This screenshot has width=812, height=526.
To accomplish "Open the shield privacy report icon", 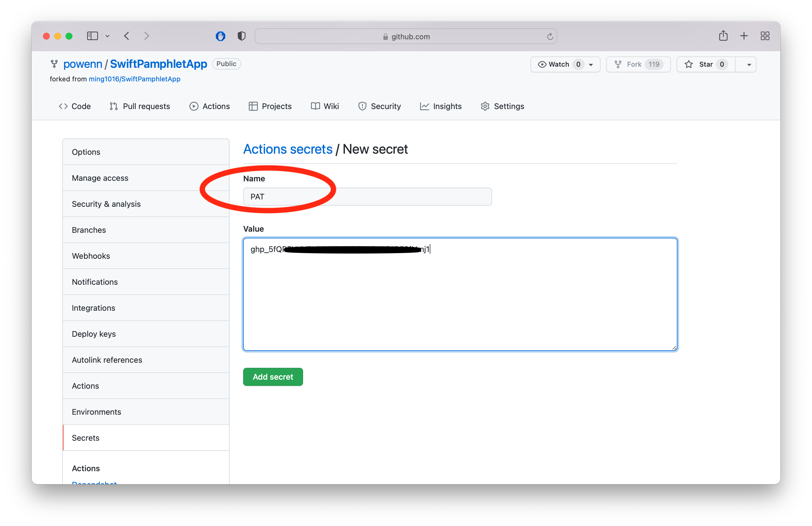I will pyautogui.click(x=241, y=36).
